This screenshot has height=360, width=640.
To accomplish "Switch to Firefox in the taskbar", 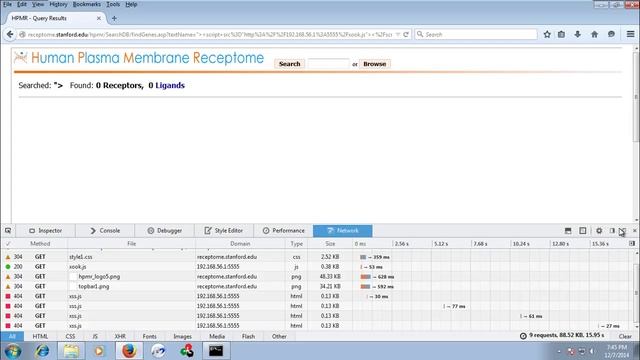I will pos(129,351).
